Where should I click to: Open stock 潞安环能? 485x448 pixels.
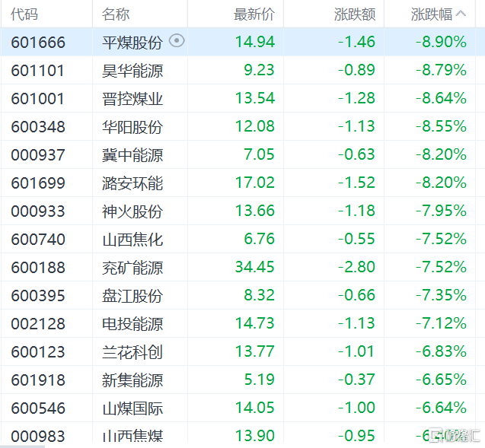click(132, 183)
